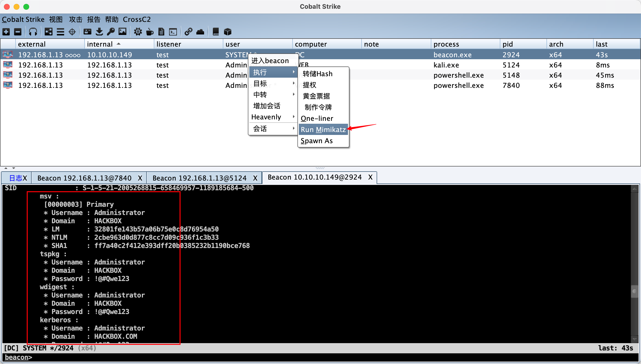The image size is (641, 364).
Task: Click chain link icon to host a file
Action: [188, 32]
